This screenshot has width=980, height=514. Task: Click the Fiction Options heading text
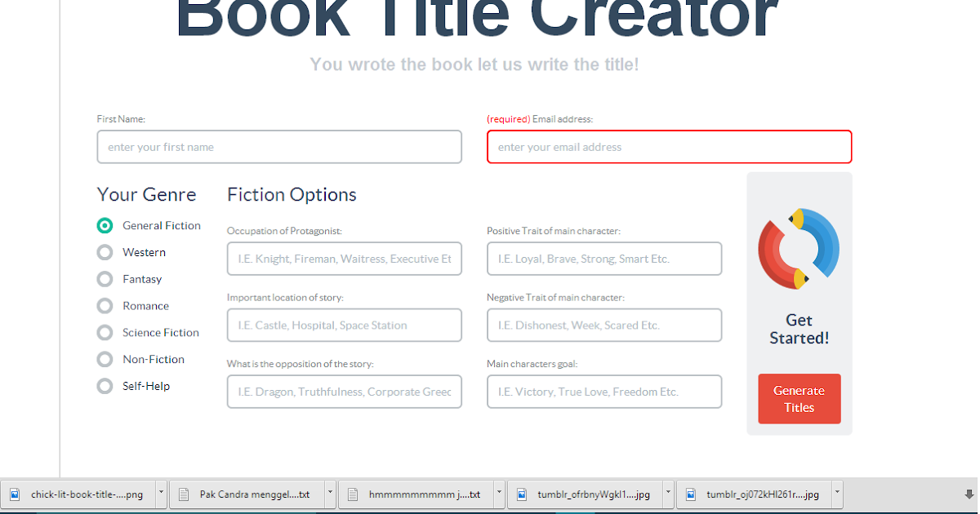(x=292, y=195)
